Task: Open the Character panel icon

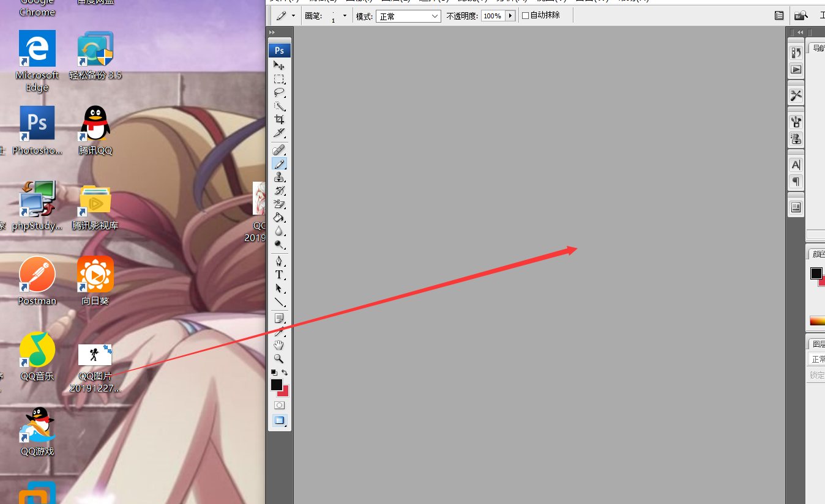Action: coord(796,165)
